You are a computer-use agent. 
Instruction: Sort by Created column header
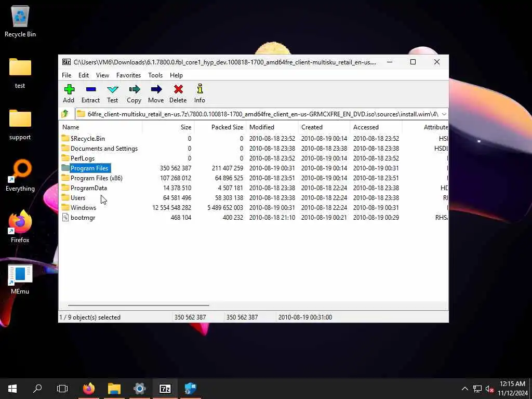pyautogui.click(x=324, y=127)
